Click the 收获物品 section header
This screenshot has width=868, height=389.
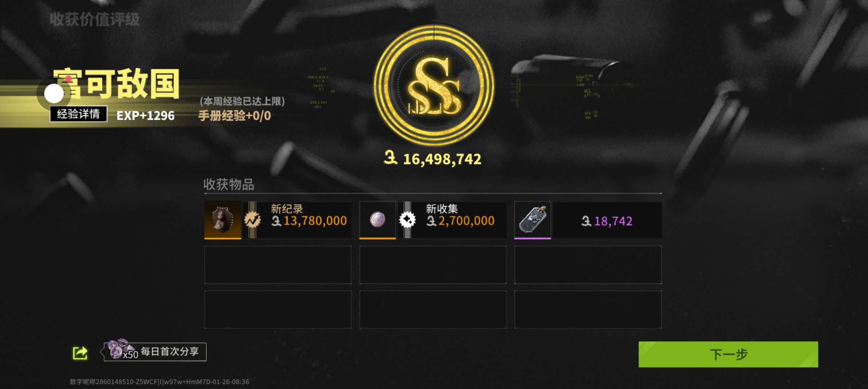point(229,184)
